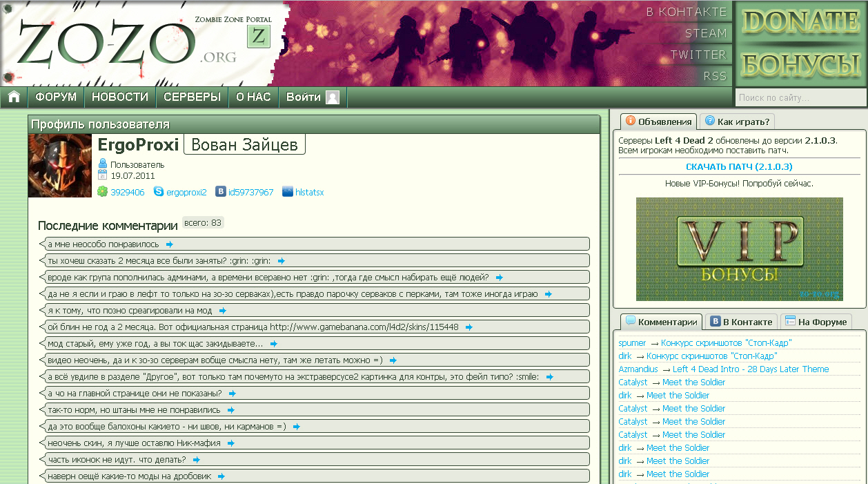Click the site search input field
This screenshot has height=484, width=868.
coord(800,98)
